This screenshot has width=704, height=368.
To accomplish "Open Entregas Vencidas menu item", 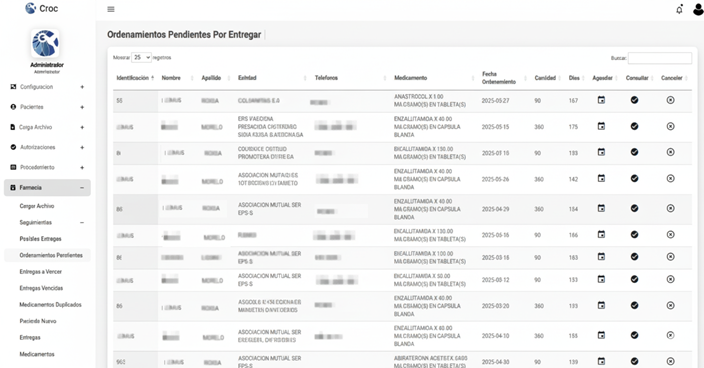I will tap(41, 288).
